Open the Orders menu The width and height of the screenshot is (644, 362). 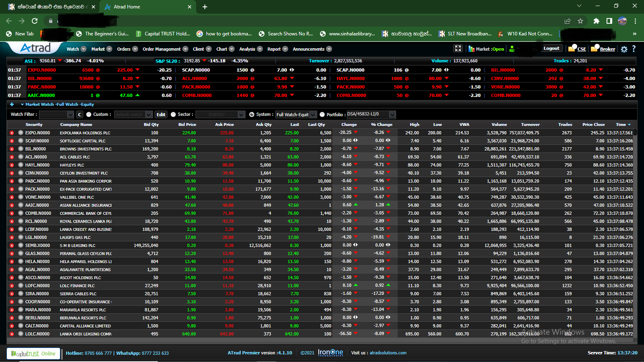127,49
